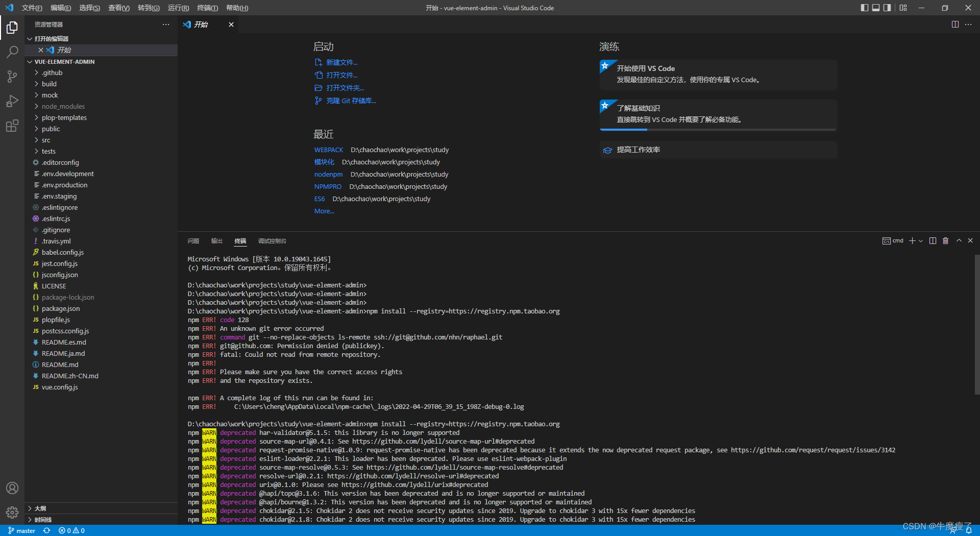This screenshot has width=980, height=536.
Task: Open package.json in the explorer
Action: point(101,309)
